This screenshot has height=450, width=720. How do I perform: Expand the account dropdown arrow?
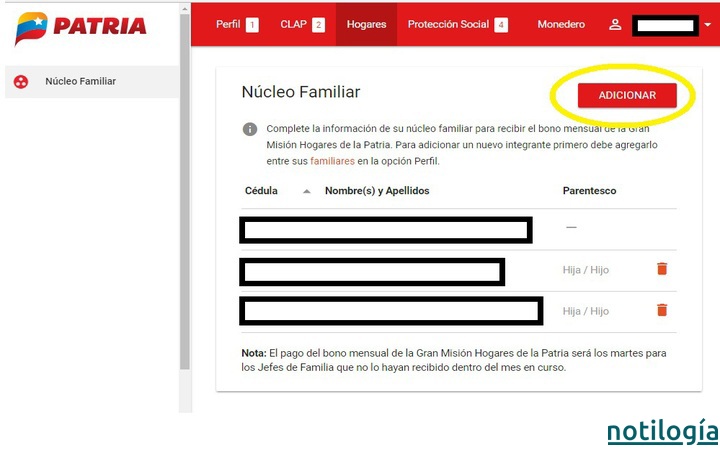coord(707,25)
